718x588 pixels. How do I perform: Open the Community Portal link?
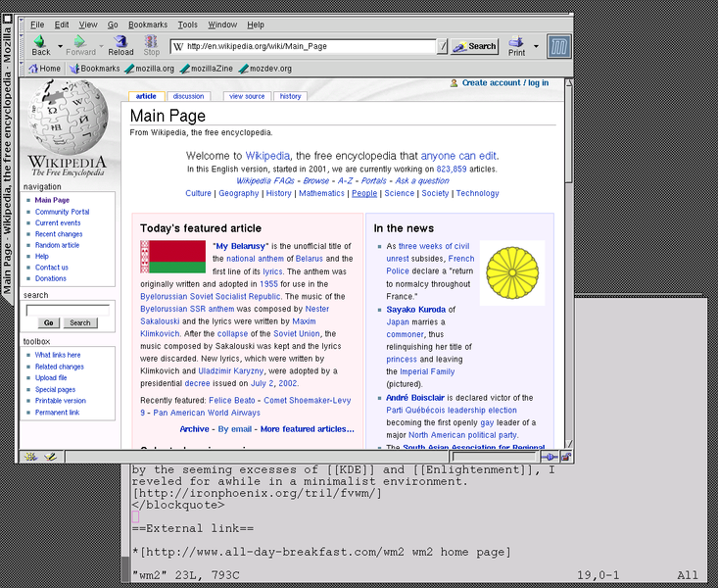point(63,212)
